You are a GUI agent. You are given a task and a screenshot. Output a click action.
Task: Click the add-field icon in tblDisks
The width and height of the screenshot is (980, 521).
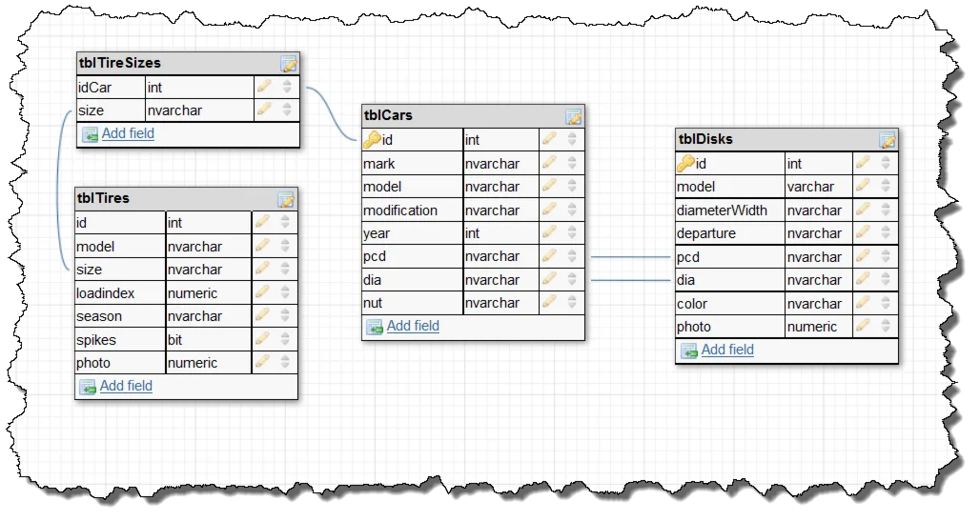[x=689, y=351]
